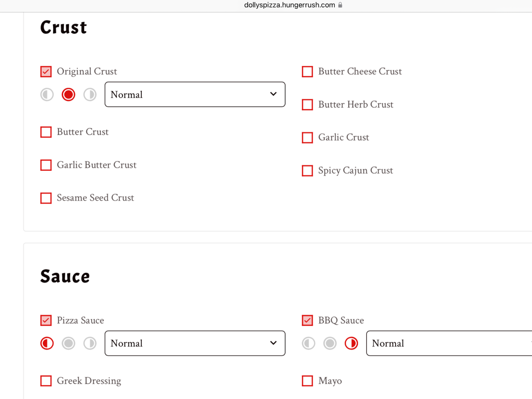Image resolution: width=532 pixels, height=399 pixels.
Task: Select left-half placement for BBQ Sauce
Action: tap(308, 343)
